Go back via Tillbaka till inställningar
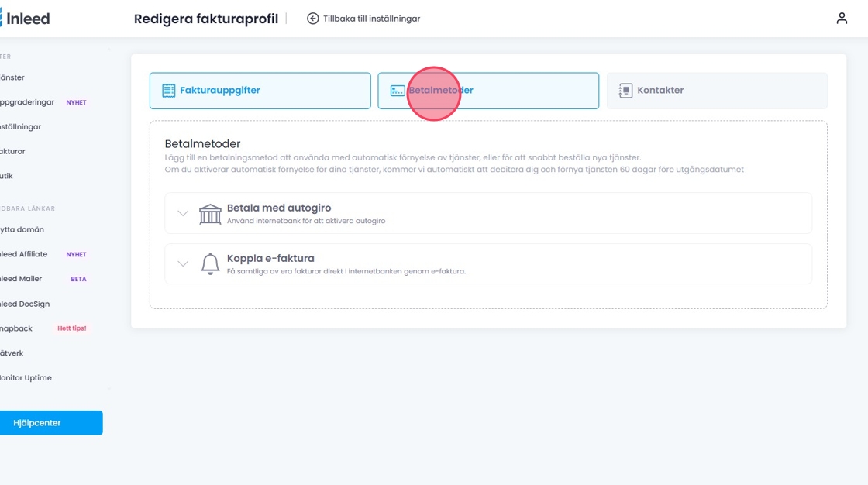Viewport: 868px width, 485px height. pos(371,19)
